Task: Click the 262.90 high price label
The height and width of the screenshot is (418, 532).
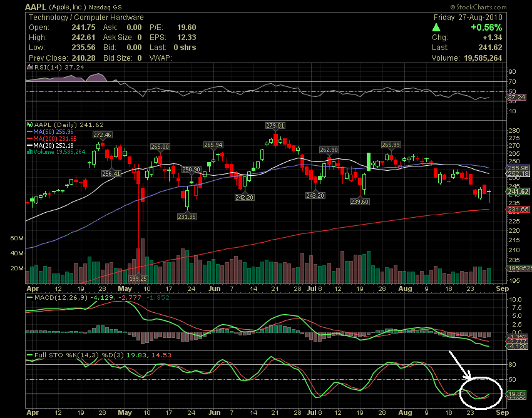Action: [329, 150]
